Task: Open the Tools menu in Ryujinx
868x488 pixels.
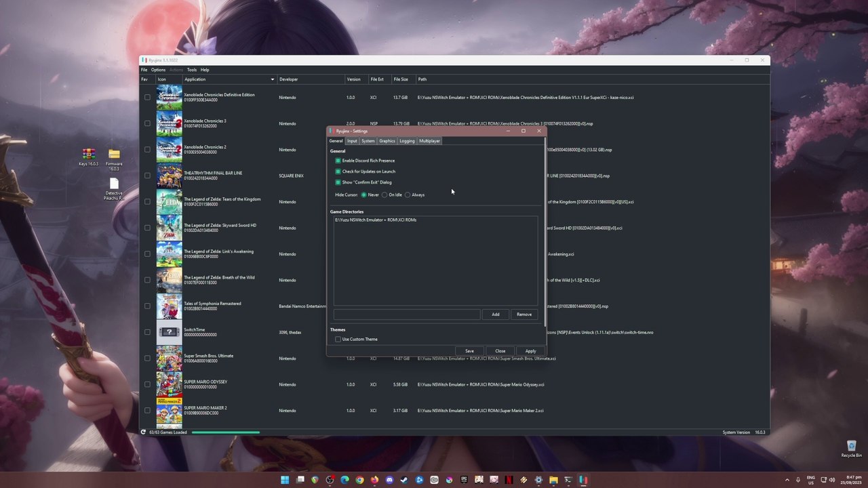Action: coord(192,70)
